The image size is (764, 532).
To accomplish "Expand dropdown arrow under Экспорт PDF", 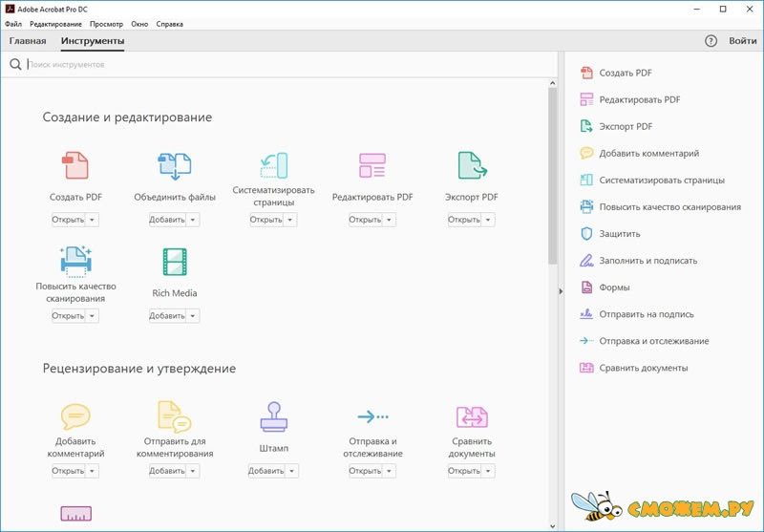I will 488,220.
